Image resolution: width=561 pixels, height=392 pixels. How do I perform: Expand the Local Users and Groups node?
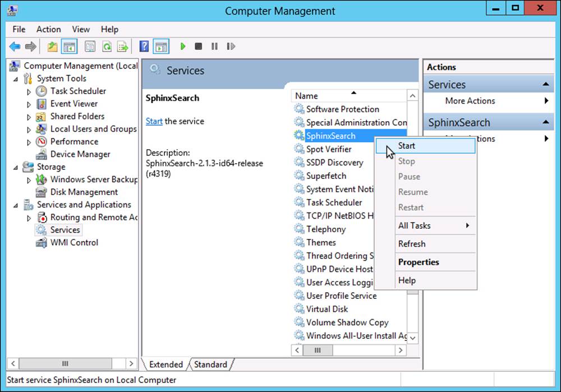(29, 130)
